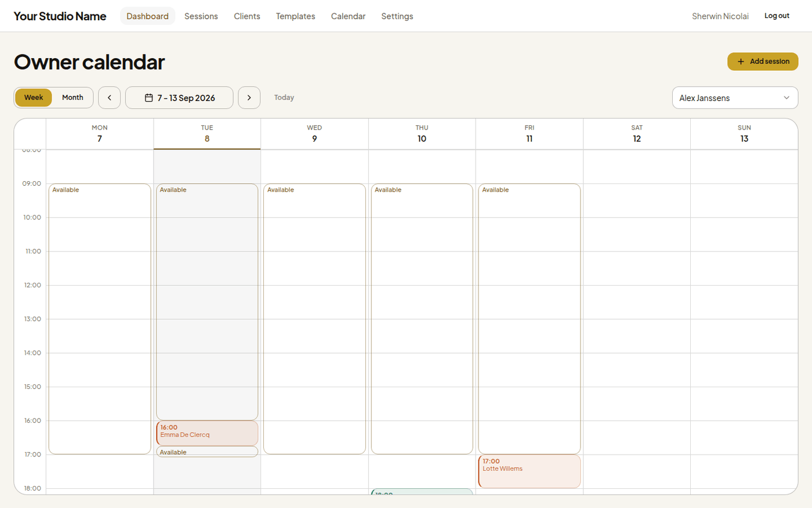Viewport: 812px width, 508px height.
Task: Select Monday 7 Available slot
Action: tap(100, 319)
